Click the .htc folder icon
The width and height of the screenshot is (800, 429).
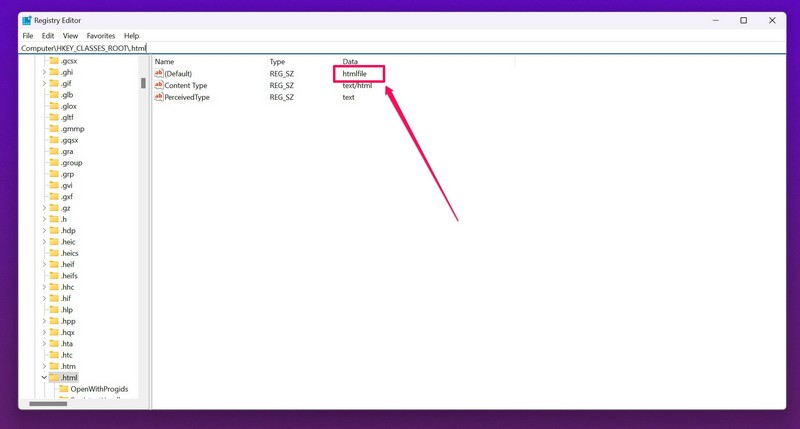(x=54, y=355)
